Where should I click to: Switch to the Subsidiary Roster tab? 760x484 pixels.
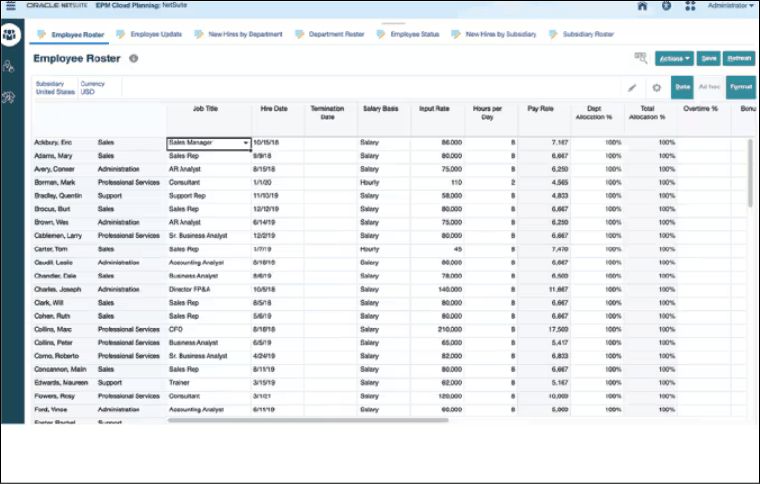click(x=588, y=34)
